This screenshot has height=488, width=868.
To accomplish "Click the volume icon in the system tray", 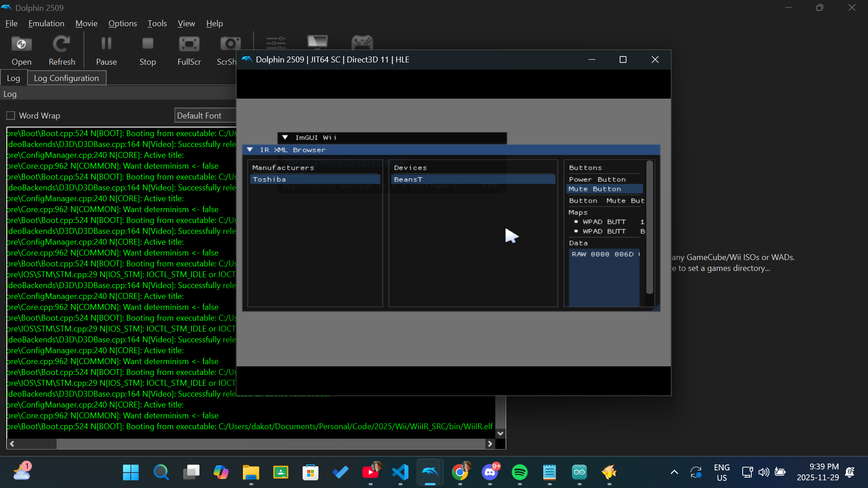I will tap(764, 473).
